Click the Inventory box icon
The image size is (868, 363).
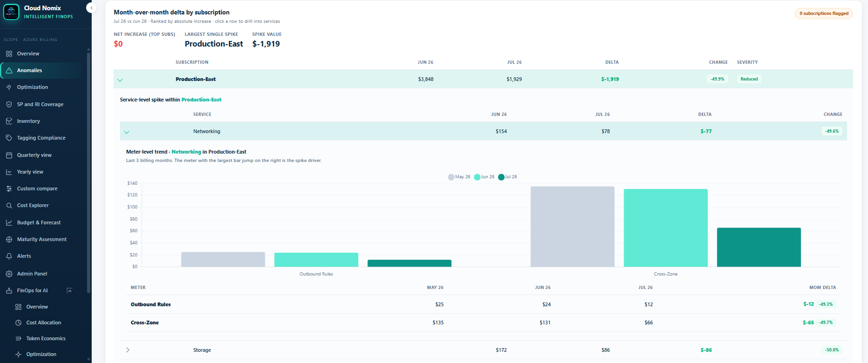click(x=9, y=121)
